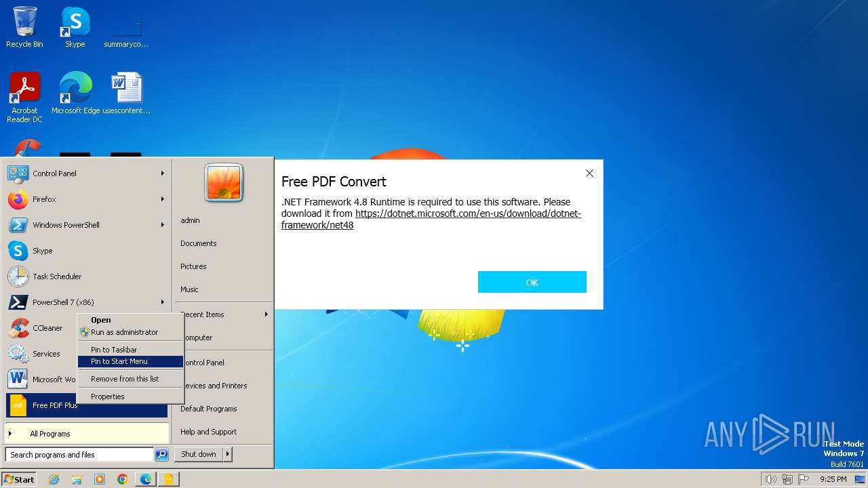868x488 pixels.
Task: Expand the Firefox jump list arrow
Action: pos(163,199)
